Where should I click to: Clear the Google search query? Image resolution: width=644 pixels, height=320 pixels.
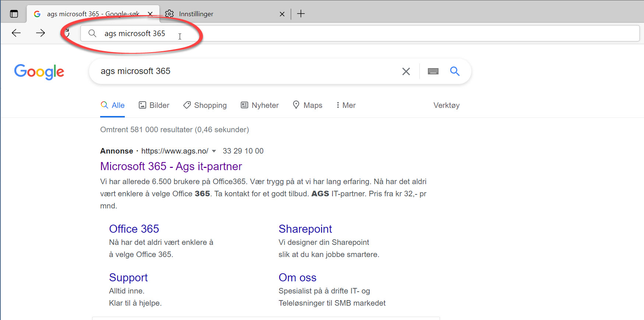(x=406, y=71)
